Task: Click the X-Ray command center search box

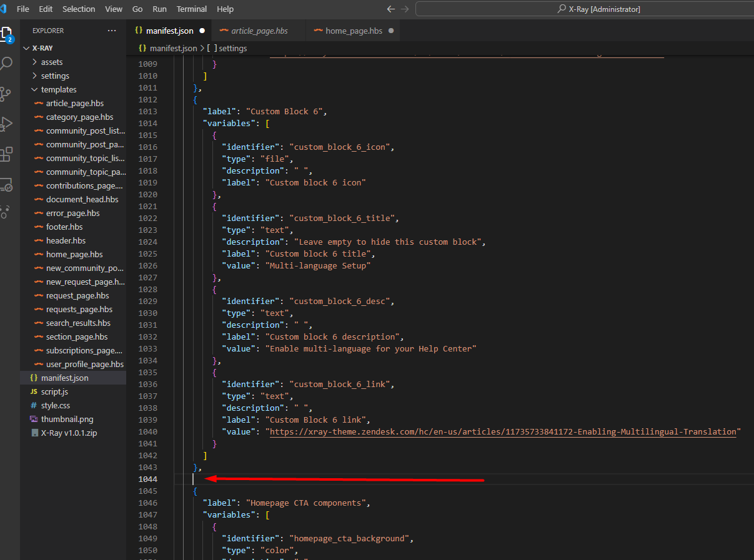Action: (x=583, y=9)
